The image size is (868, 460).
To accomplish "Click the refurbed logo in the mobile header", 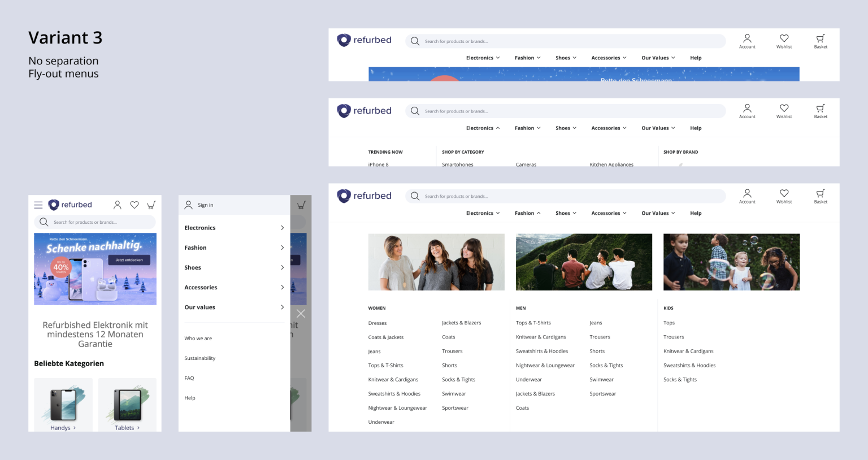I will [70, 205].
